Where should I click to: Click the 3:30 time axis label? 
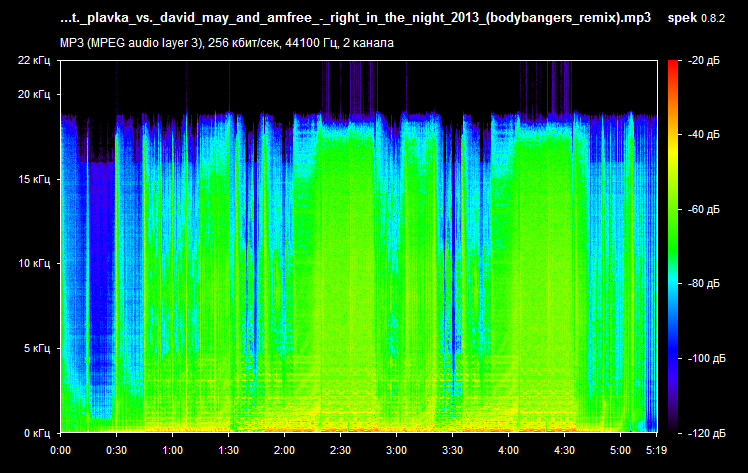coord(452,450)
